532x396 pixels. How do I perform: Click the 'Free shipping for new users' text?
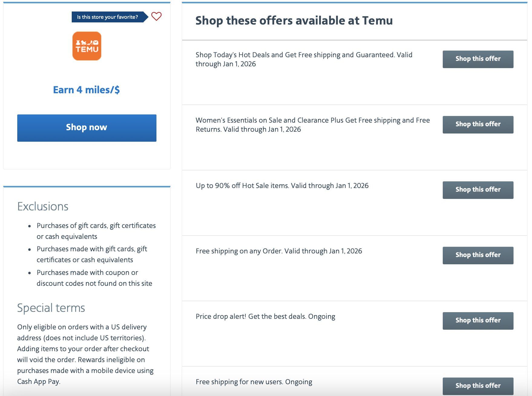[x=254, y=382]
